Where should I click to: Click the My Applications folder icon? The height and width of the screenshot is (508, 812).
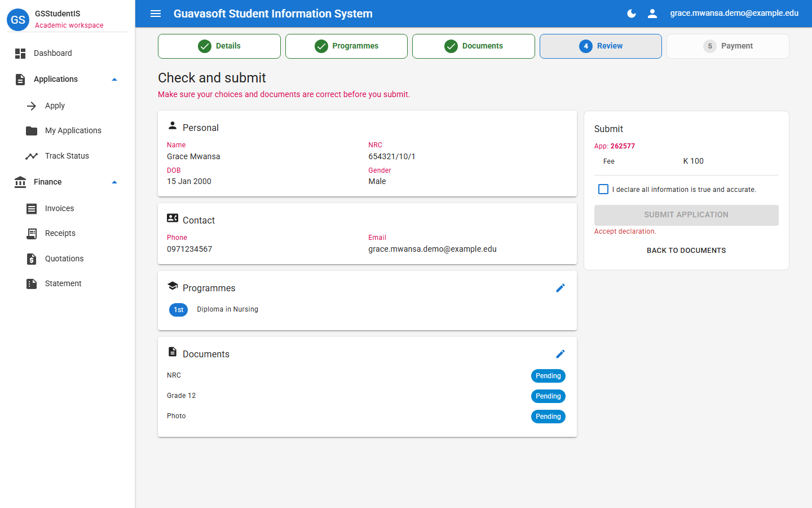click(32, 131)
